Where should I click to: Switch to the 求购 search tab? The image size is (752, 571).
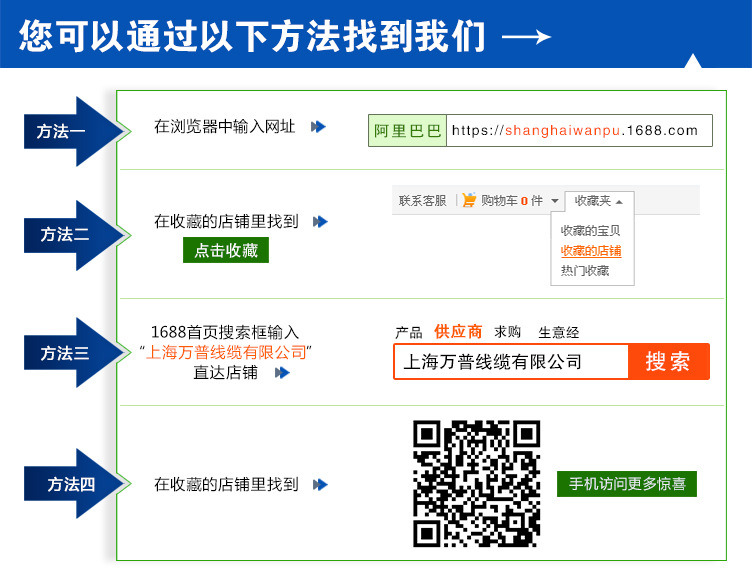pyautogui.click(x=507, y=332)
